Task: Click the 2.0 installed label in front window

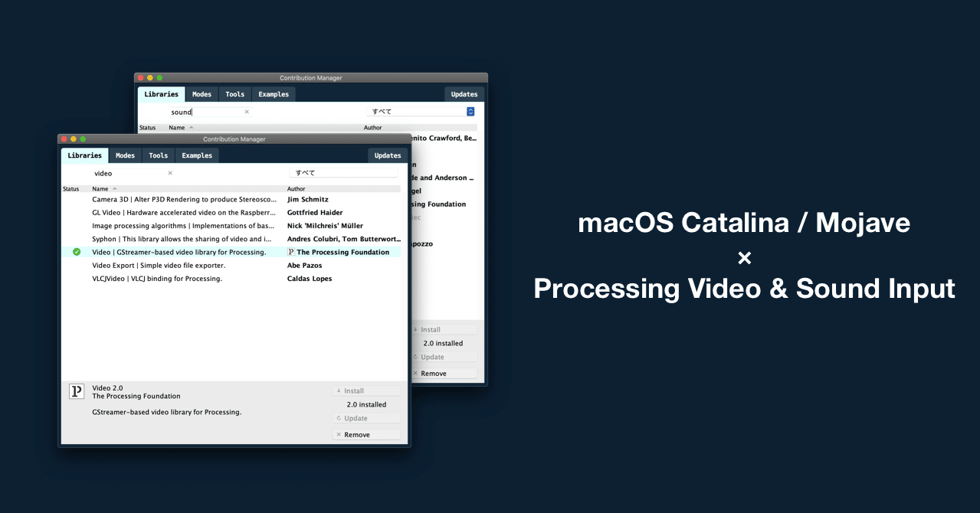Action: pos(366,404)
